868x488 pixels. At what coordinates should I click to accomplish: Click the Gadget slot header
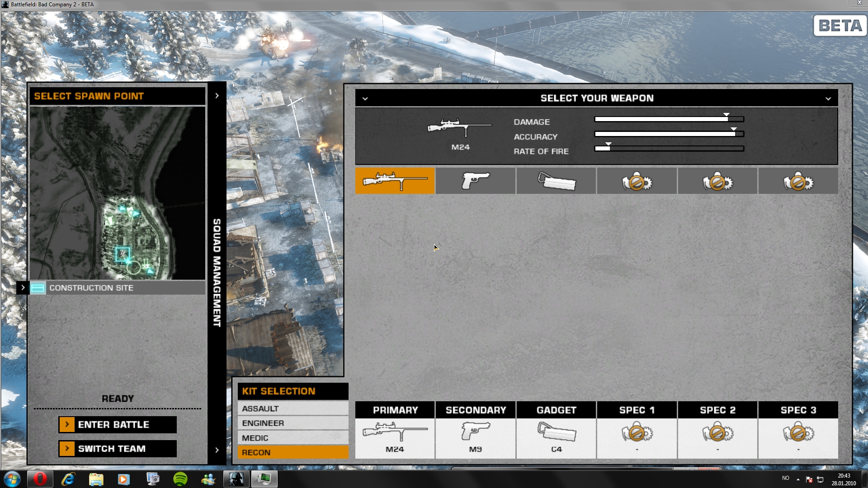[x=556, y=410]
